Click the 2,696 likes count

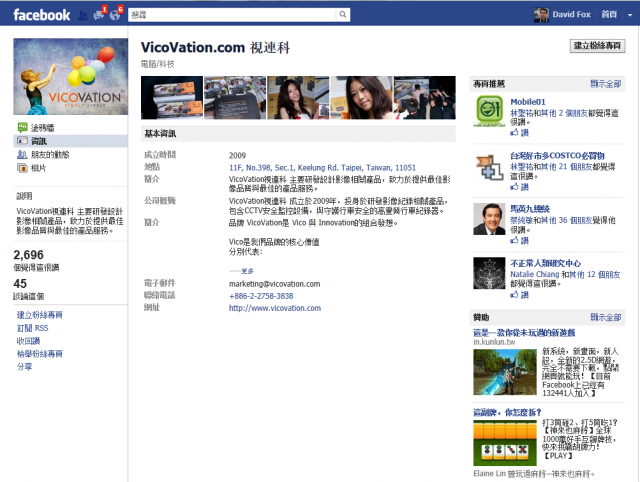(29, 255)
